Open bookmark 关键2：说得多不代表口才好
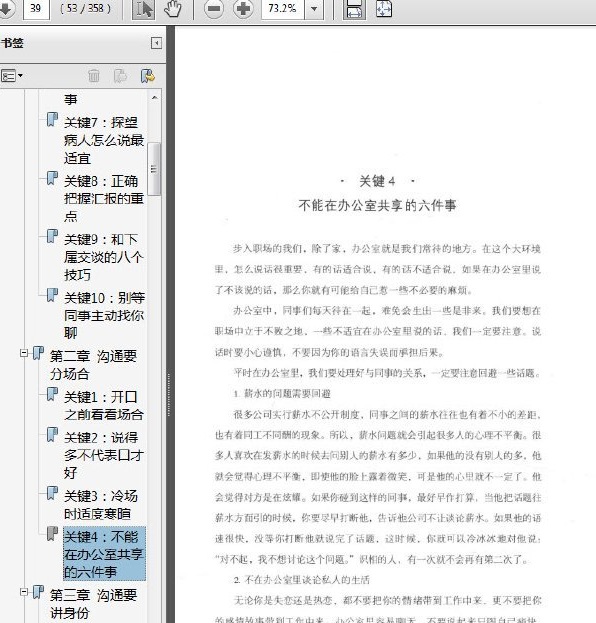This screenshot has width=596, height=623. (x=104, y=455)
